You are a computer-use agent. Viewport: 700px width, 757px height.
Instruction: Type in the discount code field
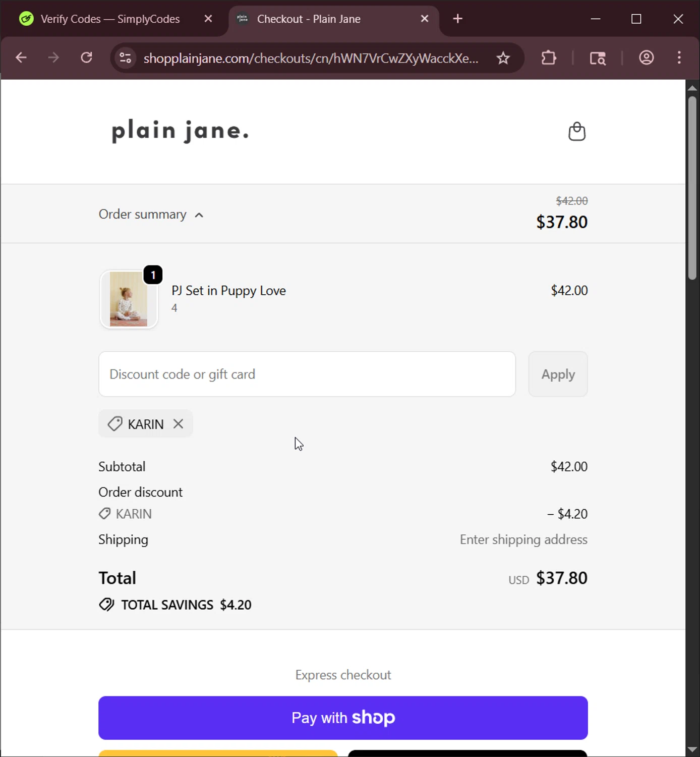pyautogui.click(x=307, y=374)
